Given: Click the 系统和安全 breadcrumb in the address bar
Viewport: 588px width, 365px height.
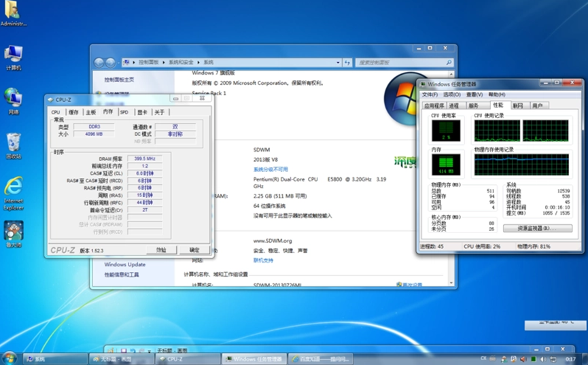Looking at the screenshot, I should pyautogui.click(x=181, y=63).
